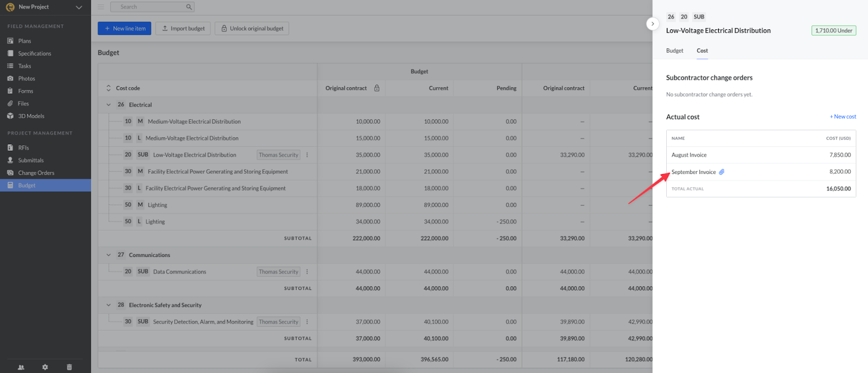Collapse the 26 Electrical group
Screen dimensions: 868x373
click(108, 105)
